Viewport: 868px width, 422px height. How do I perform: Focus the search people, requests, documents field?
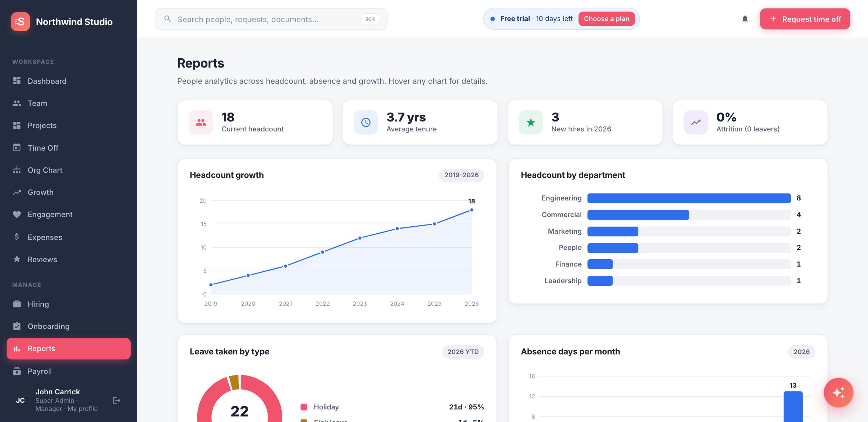click(271, 19)
